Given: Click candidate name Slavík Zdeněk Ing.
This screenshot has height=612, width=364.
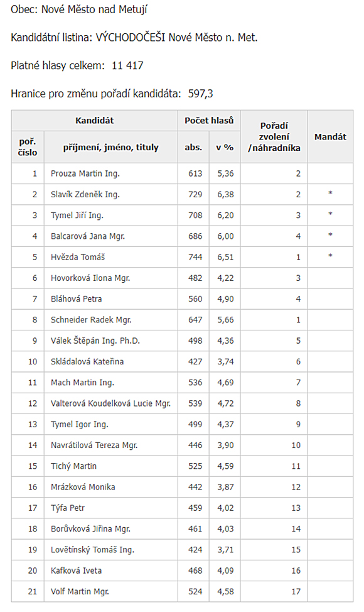Looking at the screenshot, I should click(x=85, y=194).
